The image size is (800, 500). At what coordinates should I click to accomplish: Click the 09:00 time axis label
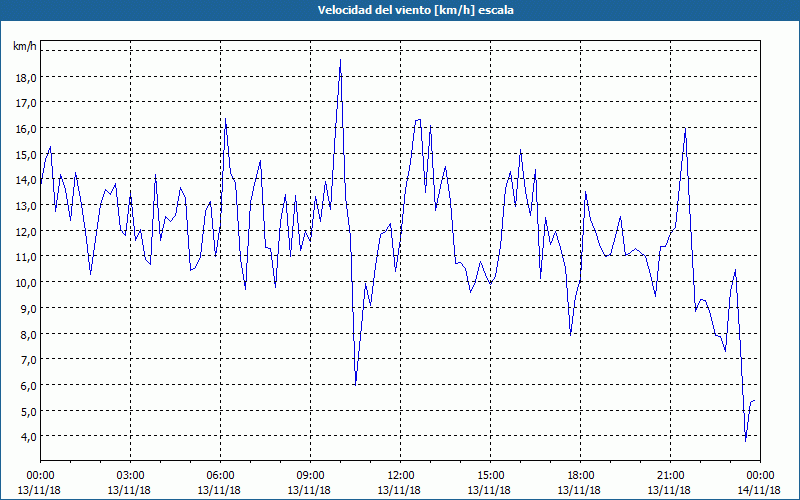[x=310, y=476]
